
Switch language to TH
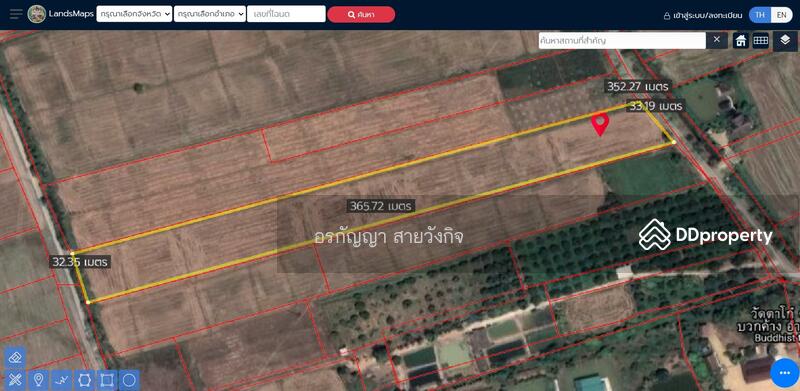(760, 15)
